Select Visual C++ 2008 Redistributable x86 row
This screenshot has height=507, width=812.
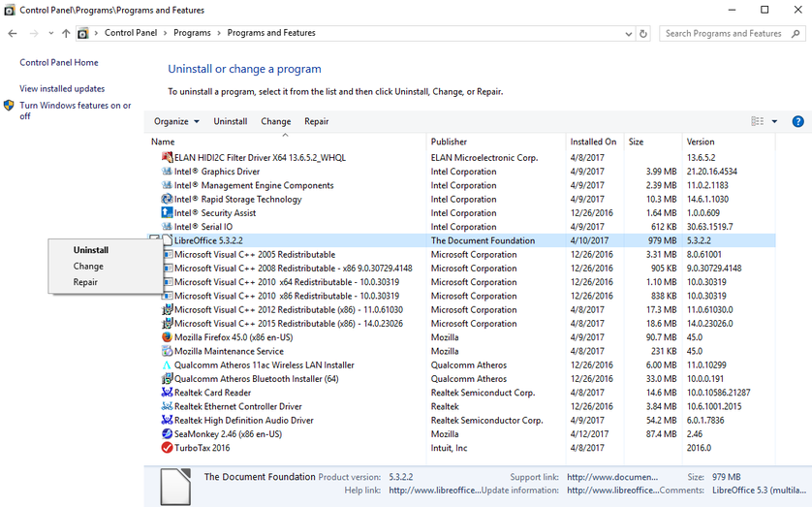(x=460, y=269)
